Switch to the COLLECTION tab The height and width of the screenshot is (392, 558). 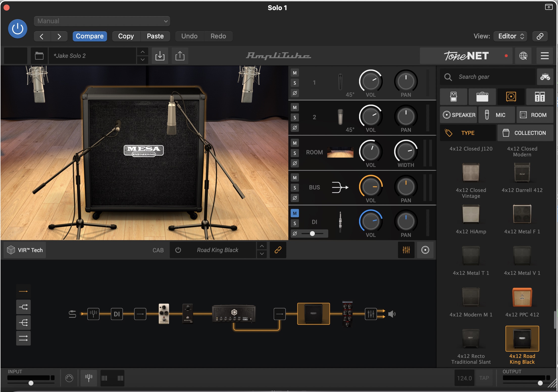pyautogui.click(x=525, y=133)
